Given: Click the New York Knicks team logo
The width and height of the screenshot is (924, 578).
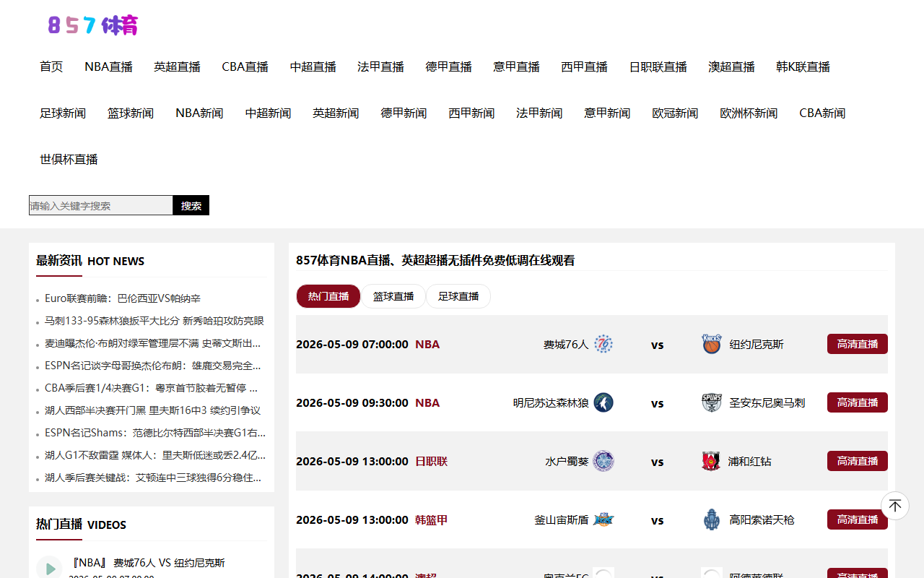Looking at the screenshot, I should point(712,344).
